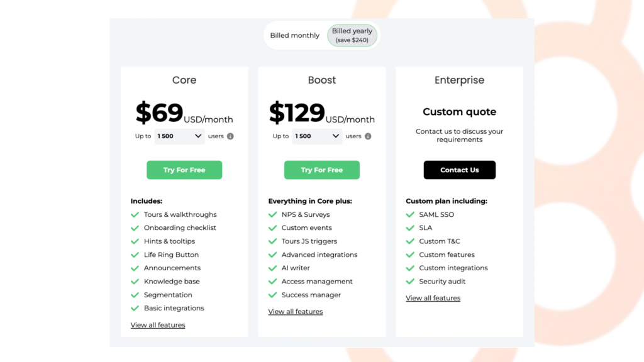Click the checkmark beside Tours & walkthroughs

pos(135,214)
